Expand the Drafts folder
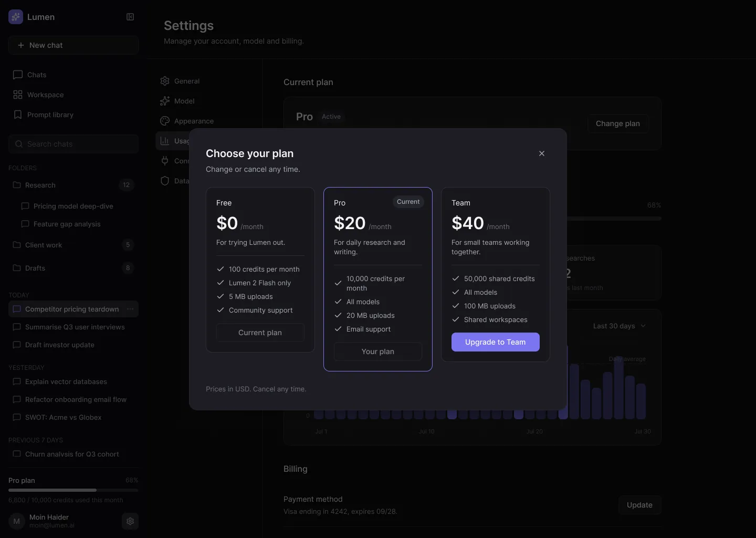This screenshot has height=538, width=756. (x=73, y=268)
